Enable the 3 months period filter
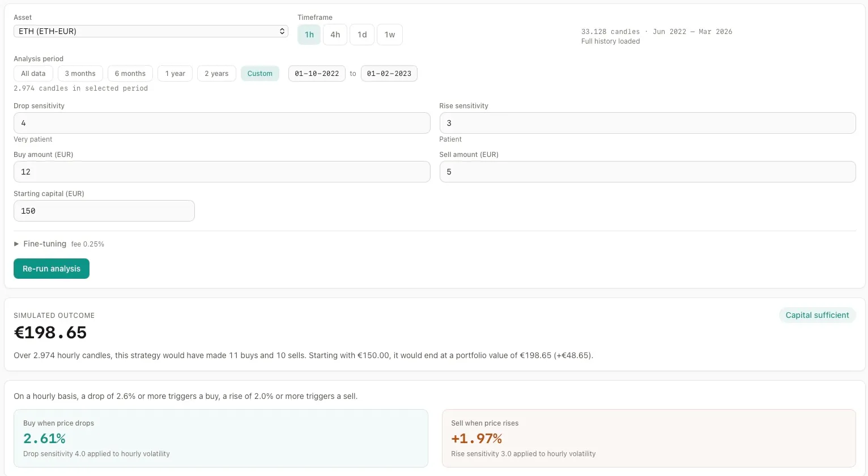This screenshot has height=476, width=868. [x=80, y=73]
